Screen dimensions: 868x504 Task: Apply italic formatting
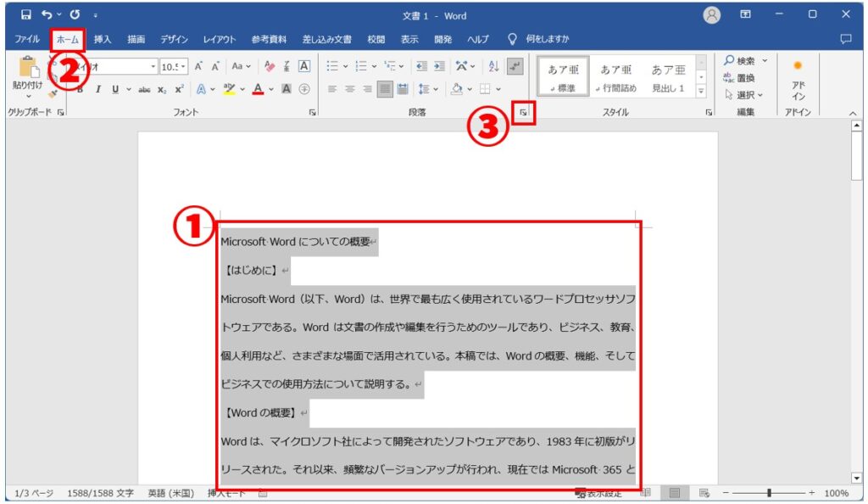coord(97,89)
